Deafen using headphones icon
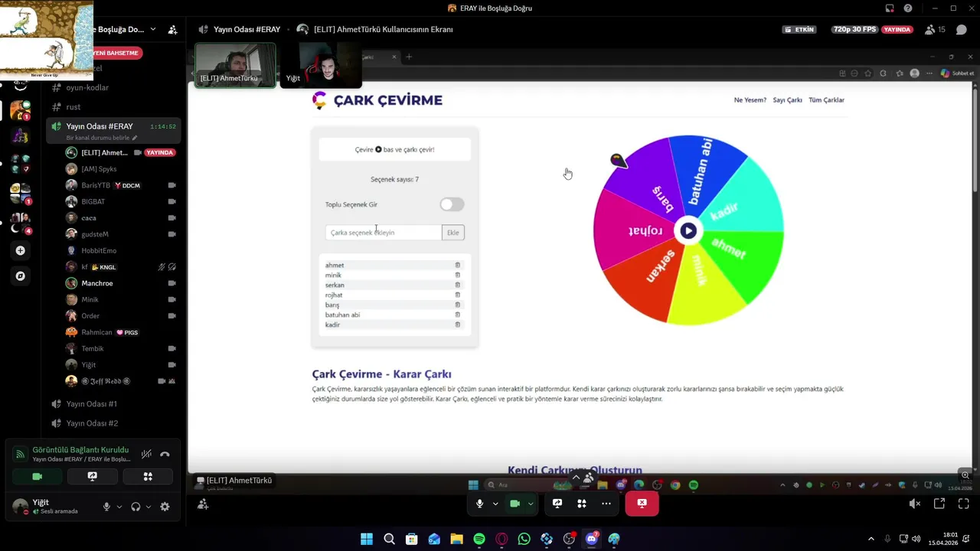This screenshot has width=980, height=551. tap(136, 507)
